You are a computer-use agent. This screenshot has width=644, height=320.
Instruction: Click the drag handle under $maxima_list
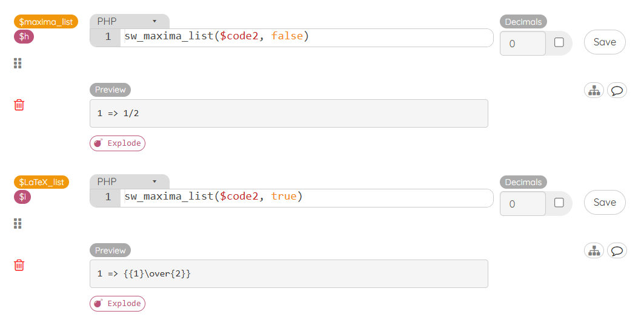click(17, 63)
